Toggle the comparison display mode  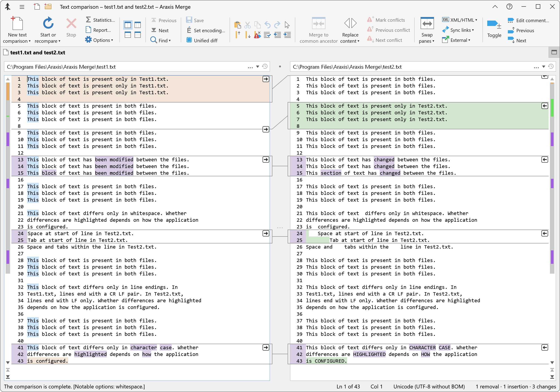coord(494,29)
